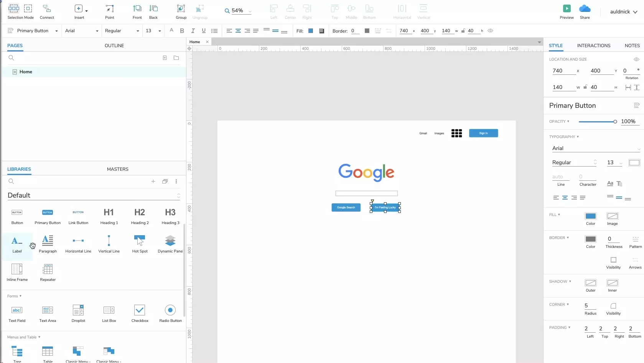Select the Connect tool
The image size is (644, 363).
coord(47,12)
